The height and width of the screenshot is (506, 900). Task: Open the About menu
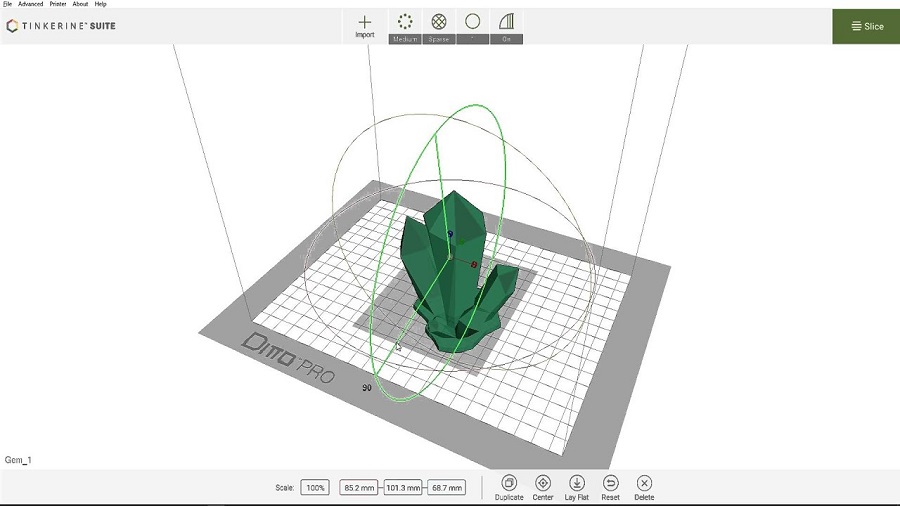pos(80,4)
